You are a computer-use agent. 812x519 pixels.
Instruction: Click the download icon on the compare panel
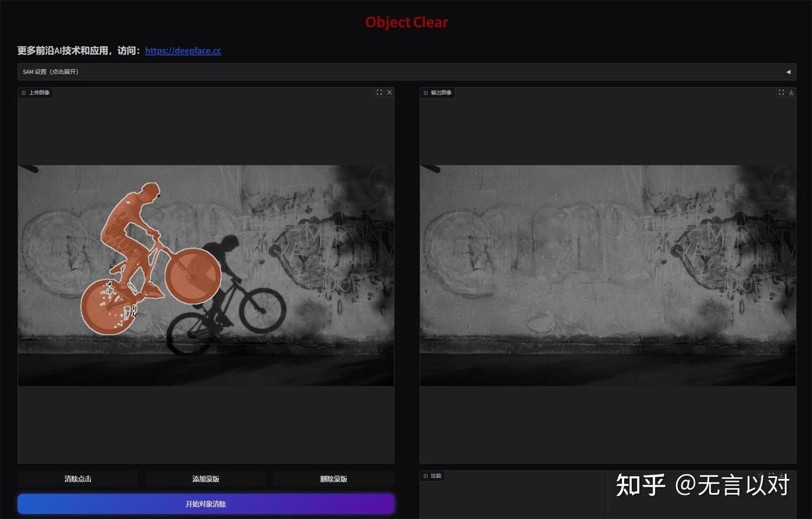click(781, 474)
